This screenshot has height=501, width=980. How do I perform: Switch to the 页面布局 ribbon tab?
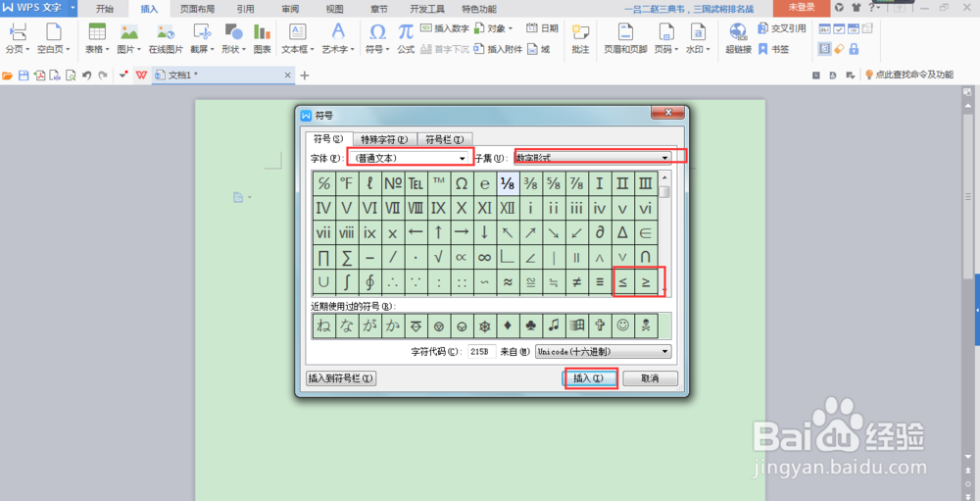coord(197,9)
